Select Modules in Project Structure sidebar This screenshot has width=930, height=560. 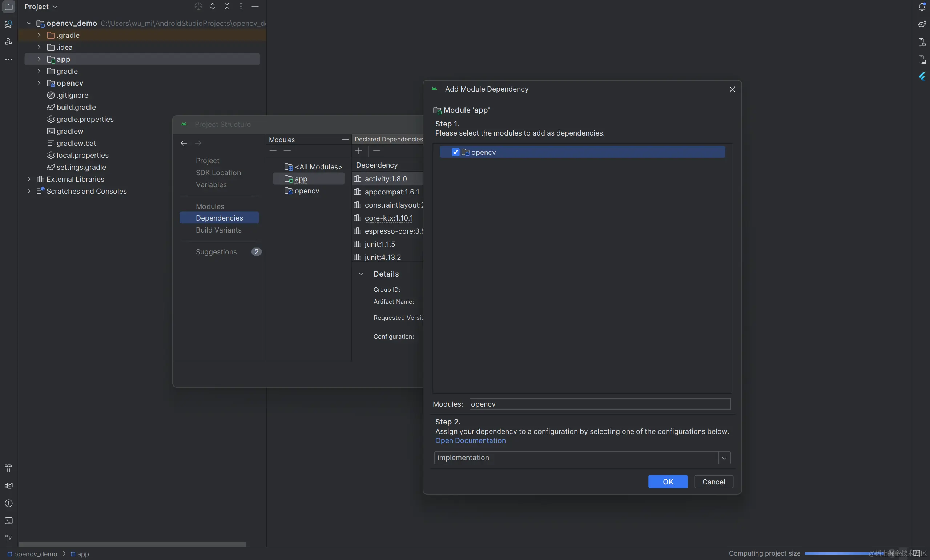[x=210, y=206]
